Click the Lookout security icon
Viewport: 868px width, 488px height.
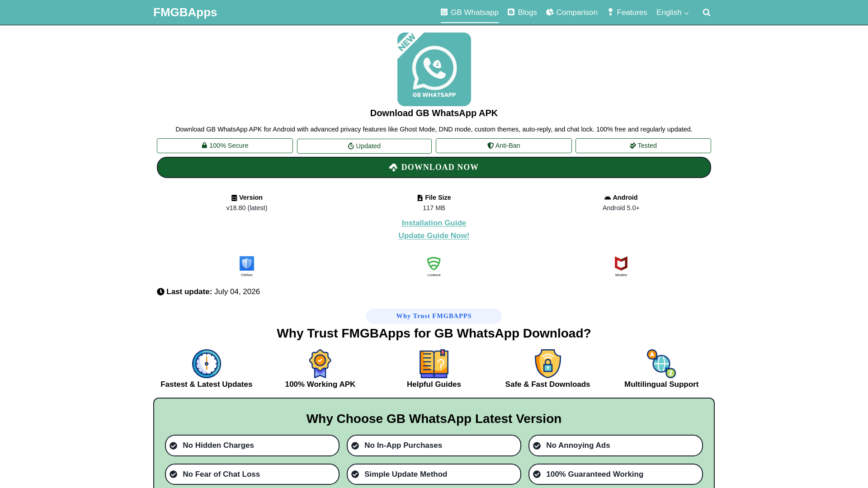coord(434,263)
